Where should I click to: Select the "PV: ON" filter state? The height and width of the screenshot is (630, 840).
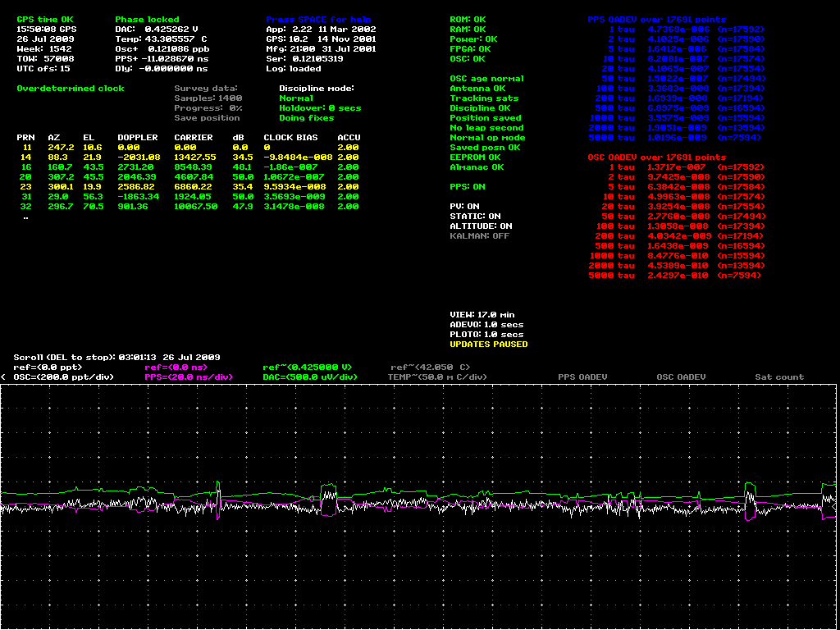click(465, 206)
